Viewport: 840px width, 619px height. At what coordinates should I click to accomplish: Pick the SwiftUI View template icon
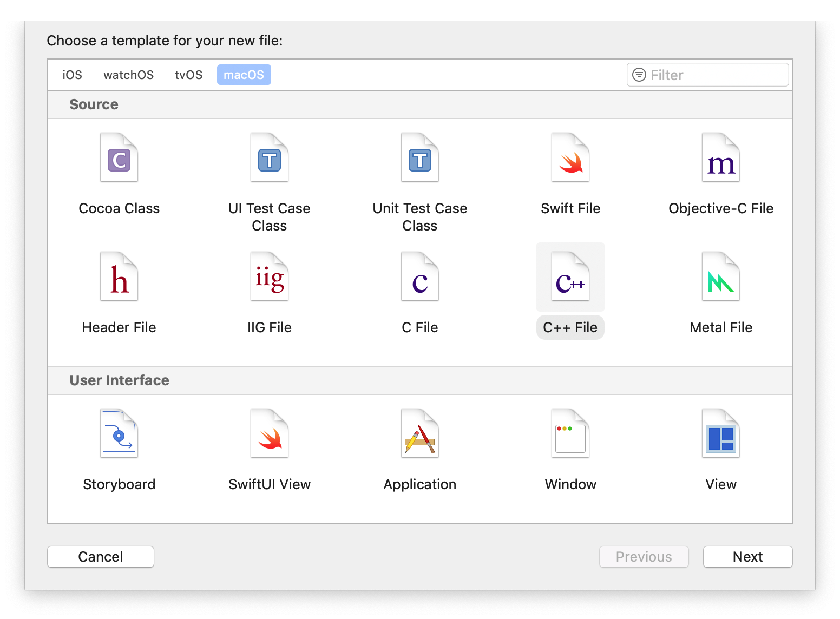click(270, 434)
